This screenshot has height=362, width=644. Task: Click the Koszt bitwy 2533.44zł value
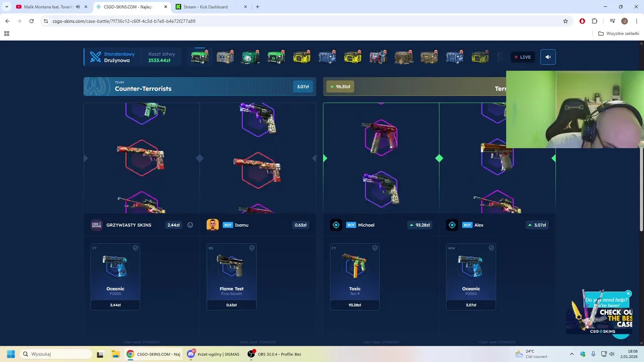[159, 60]
